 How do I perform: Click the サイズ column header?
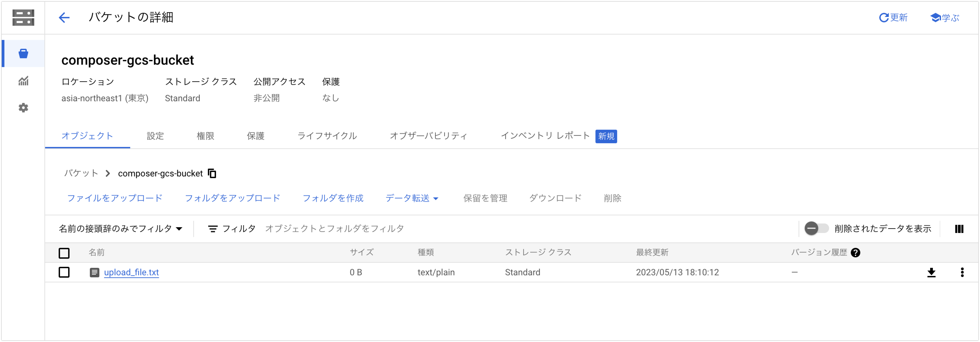pos(362,253)
